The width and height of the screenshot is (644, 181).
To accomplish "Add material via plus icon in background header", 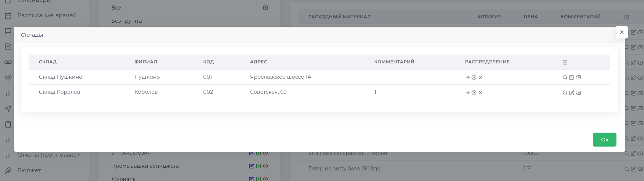I will (627, 17).
